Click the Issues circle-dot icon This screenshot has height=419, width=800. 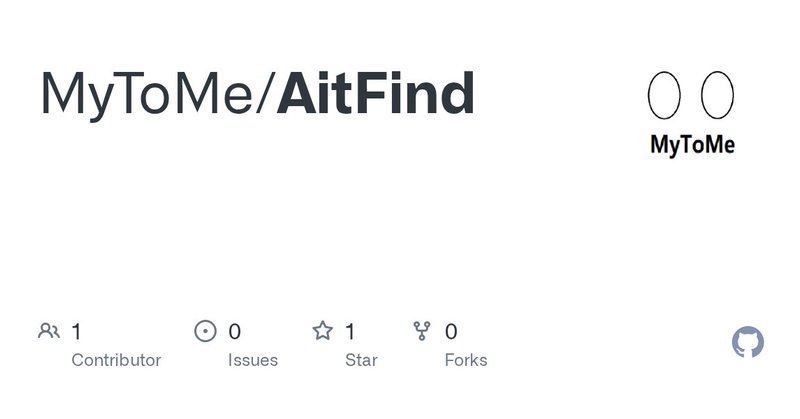205,331
